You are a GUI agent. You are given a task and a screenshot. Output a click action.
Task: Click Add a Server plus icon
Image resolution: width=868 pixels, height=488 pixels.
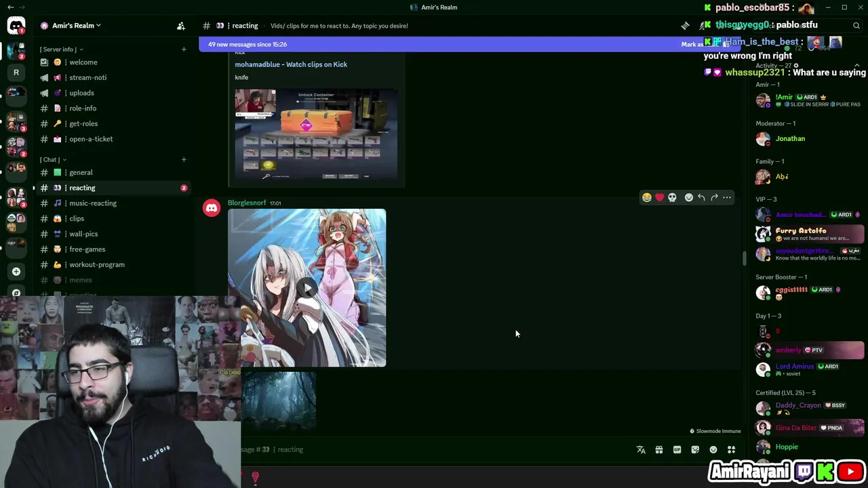16,272
